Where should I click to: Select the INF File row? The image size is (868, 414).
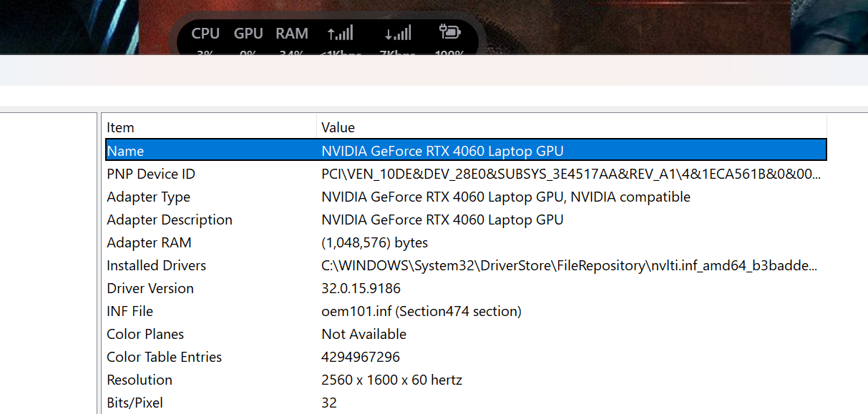pyautogui.click(x=466, y=311)
